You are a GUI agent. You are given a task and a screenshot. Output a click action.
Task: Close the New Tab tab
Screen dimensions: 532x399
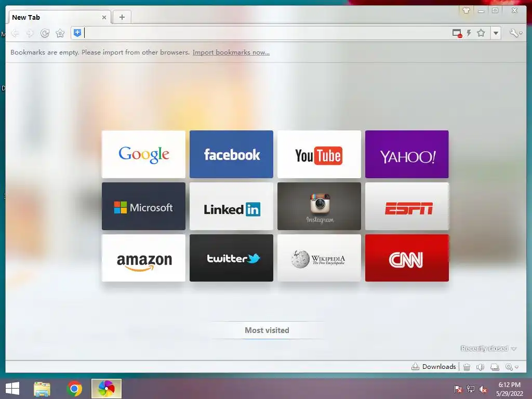[104, 17]
